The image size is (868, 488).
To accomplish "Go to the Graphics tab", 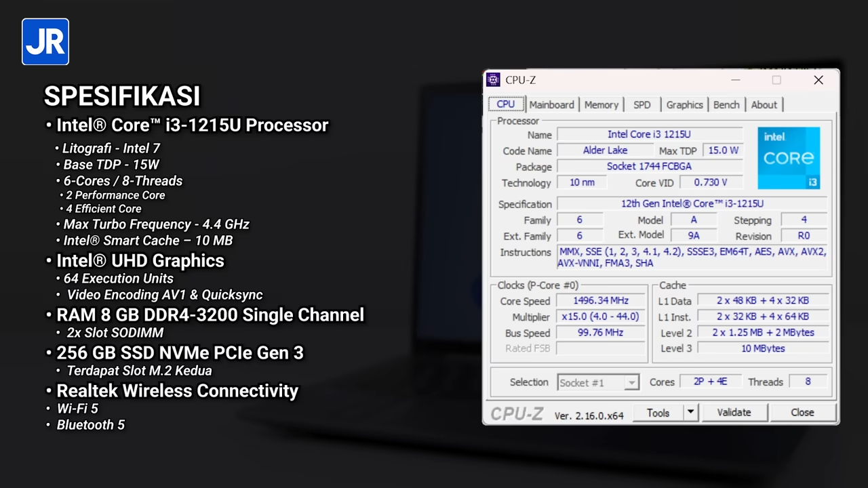I will click(x=684, y=104).
